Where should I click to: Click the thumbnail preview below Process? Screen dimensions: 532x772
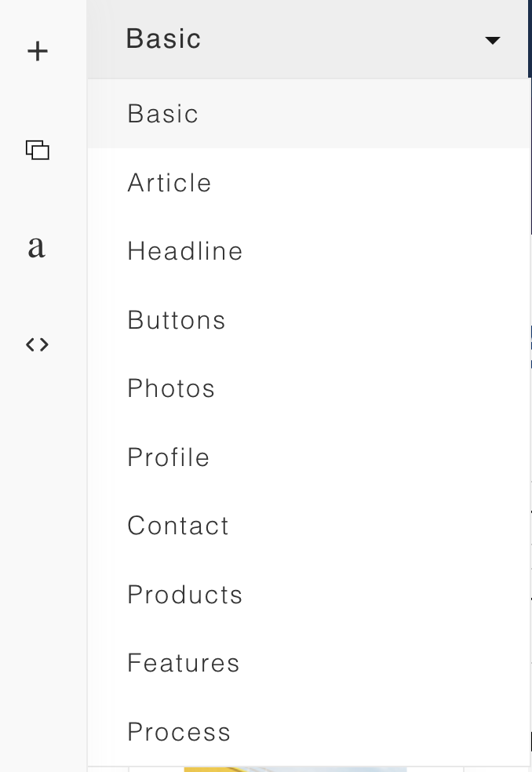[296, 769]
